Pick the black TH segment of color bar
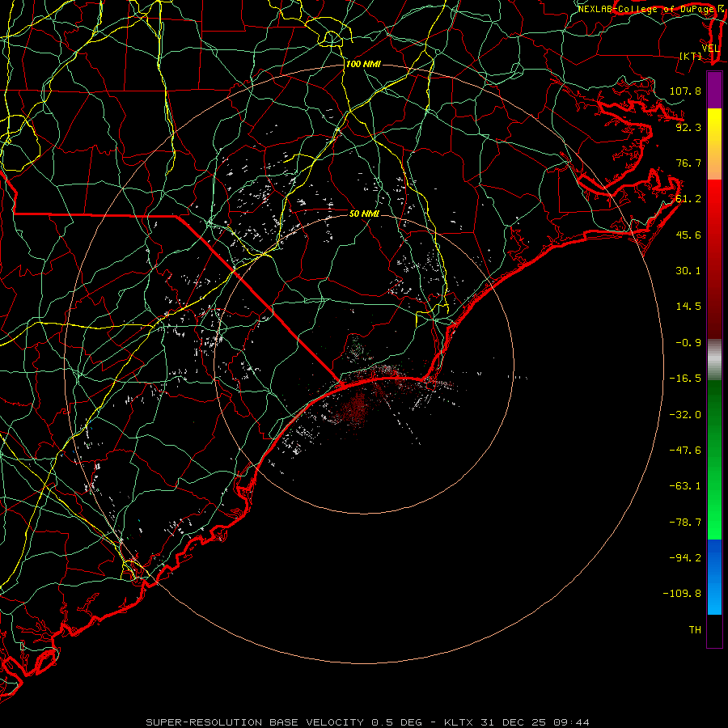This screenshot has width=728, height=728. click(714, 631)
